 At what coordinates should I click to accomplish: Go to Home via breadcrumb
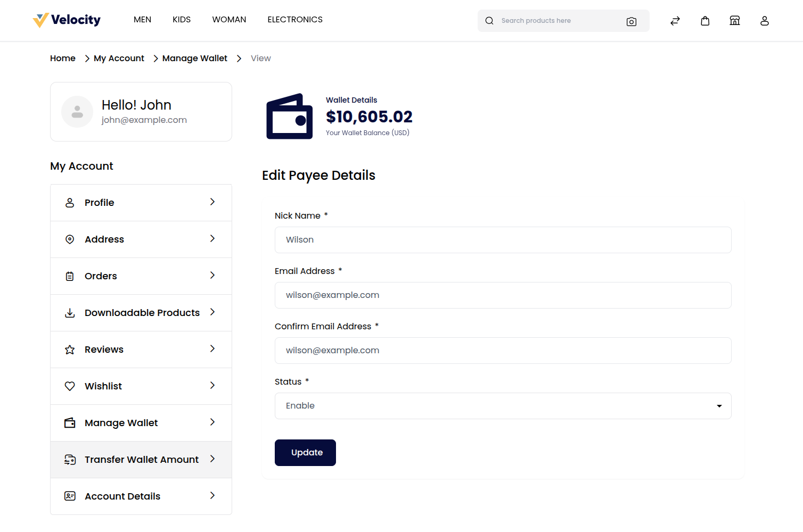[62, 58]
